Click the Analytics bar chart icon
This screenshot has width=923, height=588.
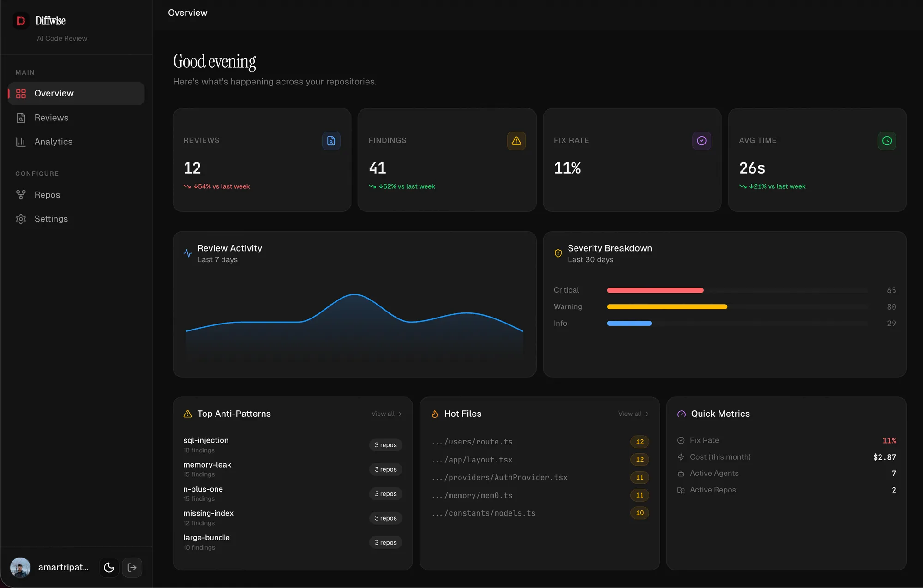[x=21, y=142]
